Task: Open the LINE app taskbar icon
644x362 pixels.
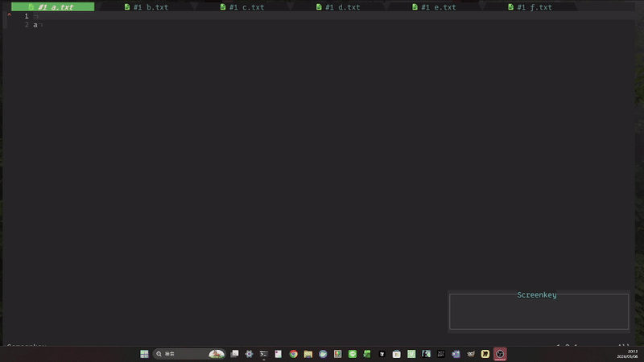Action: coord(353,354)
